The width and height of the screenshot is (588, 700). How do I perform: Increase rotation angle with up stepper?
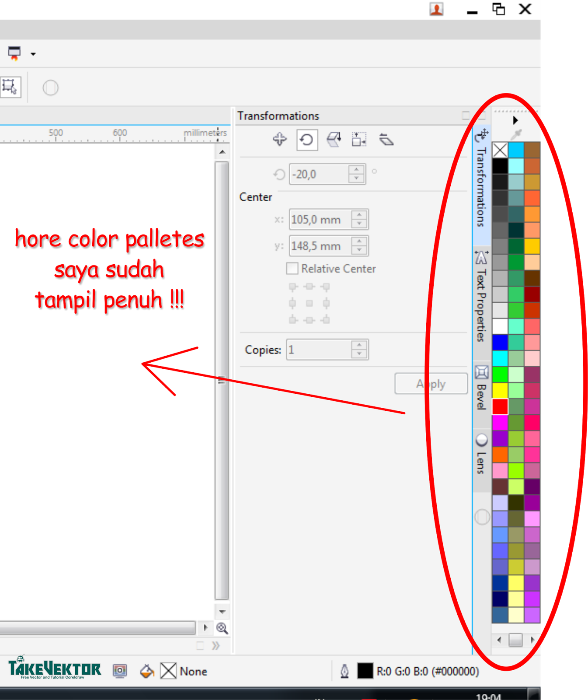point(357,169)
